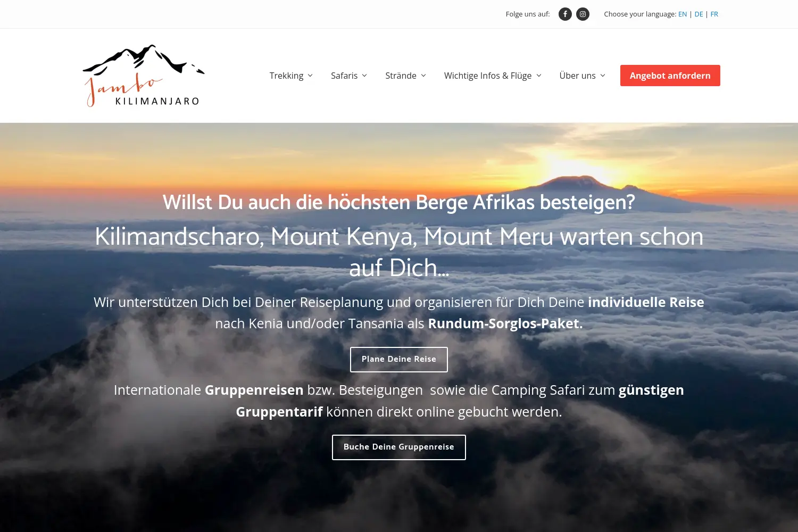Switch language to FR
This screenshot has width=798, height=532.
[x=714, y=14]
